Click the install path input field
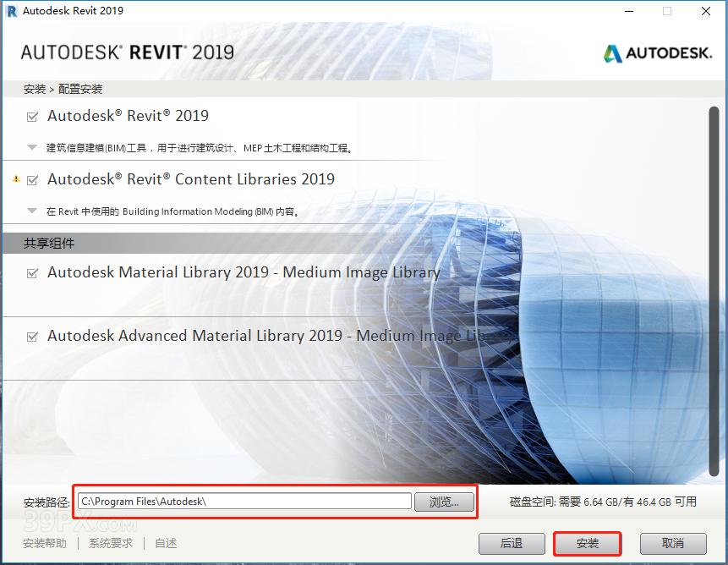 (x=244, y=502)
